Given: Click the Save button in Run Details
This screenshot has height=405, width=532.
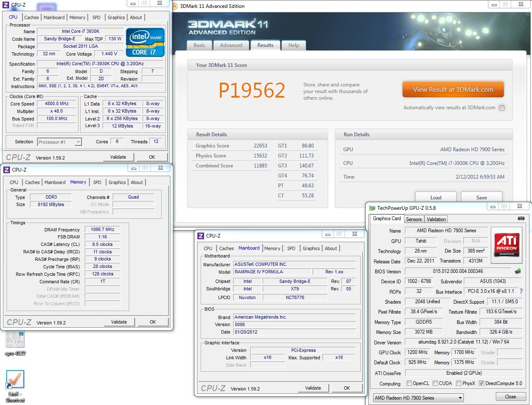Looking at the screenshot, I should (481, 197).
